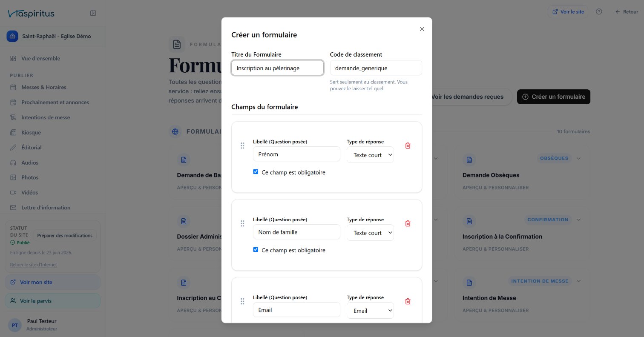This screenshot has width=644, height=337.
Task: Click the Saint-Raphaël church icon
Action: click(x=12, y=36)
